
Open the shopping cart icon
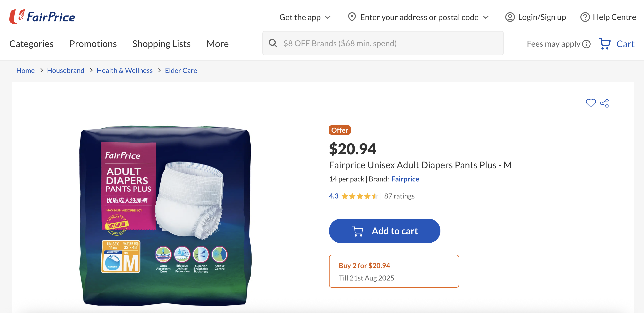[x=605, y=44]
